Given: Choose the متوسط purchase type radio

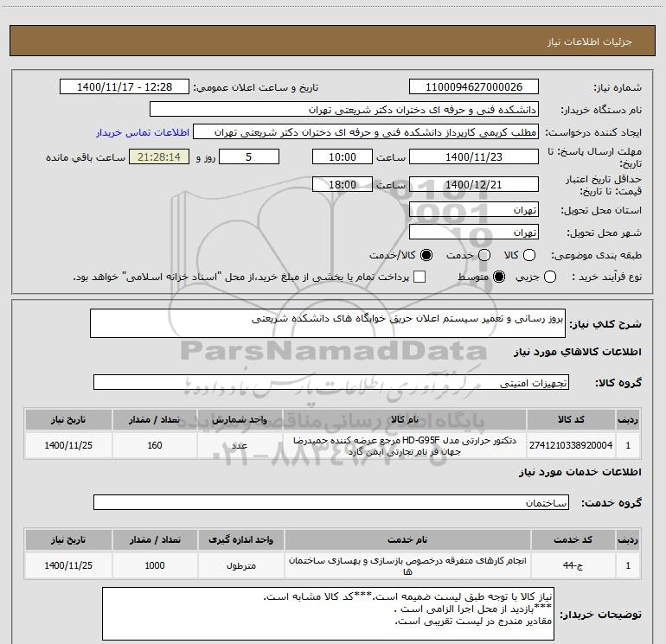Looking at the screenshot, I should 499,277.
